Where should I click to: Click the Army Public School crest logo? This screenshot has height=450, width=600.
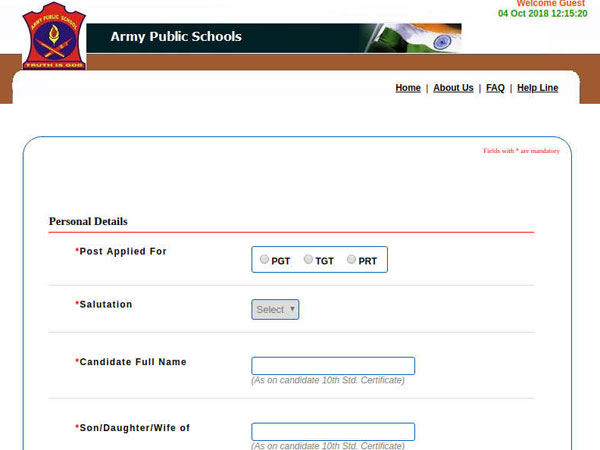53,36
